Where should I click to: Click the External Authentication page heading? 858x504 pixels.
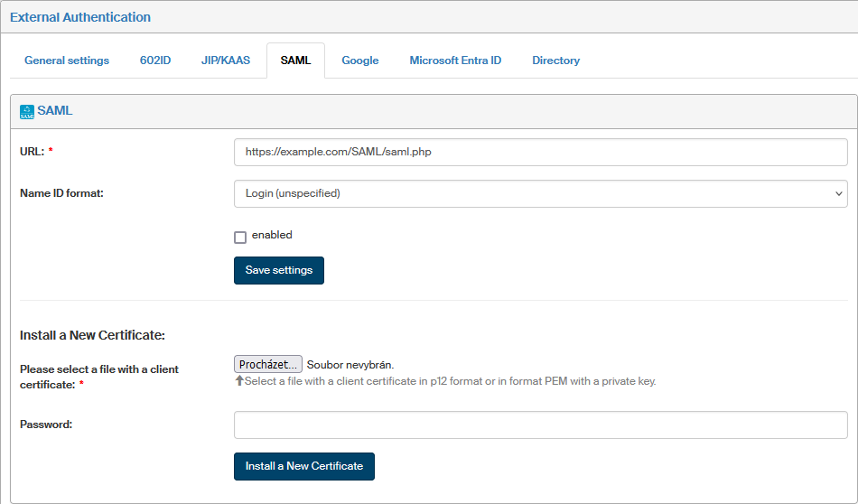click(80, 17)
